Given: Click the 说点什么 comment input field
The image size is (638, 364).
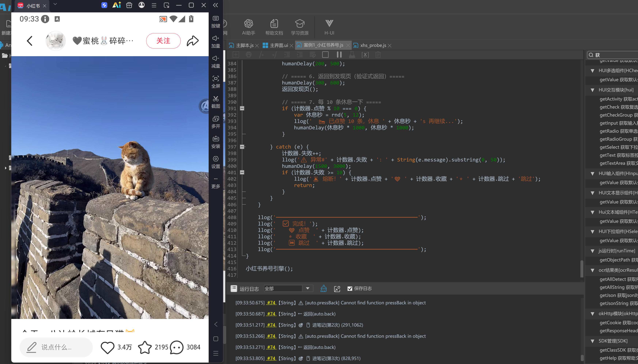Looking at the screenshot, I should (x=56, y=347).
